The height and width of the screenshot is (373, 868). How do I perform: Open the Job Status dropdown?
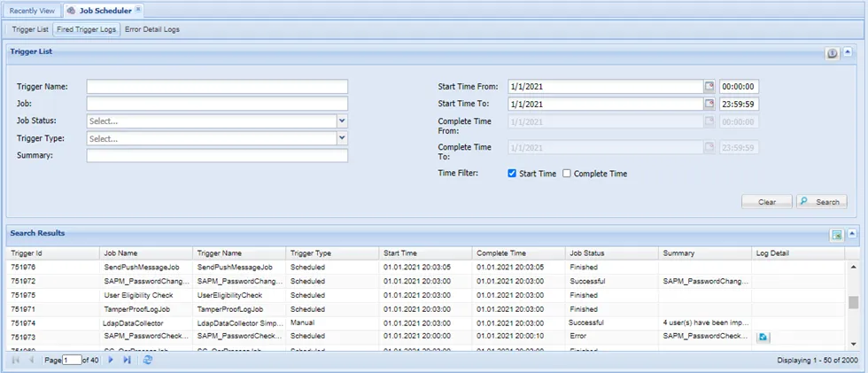click(342, 121)
